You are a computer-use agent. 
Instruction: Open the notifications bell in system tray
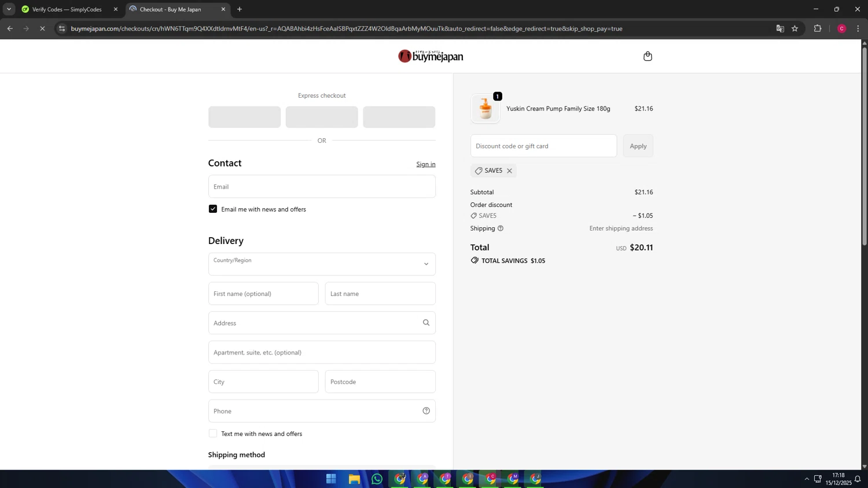[858, 479]
